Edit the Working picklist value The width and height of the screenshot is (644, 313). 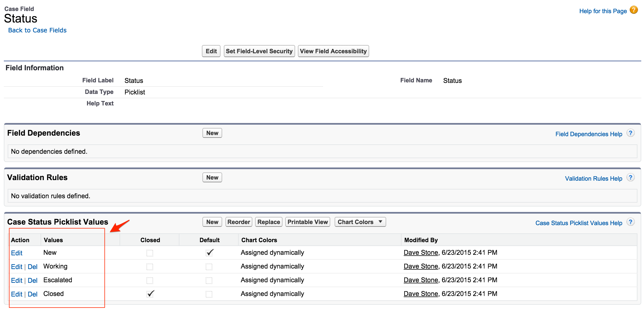(x=16, y=267)
